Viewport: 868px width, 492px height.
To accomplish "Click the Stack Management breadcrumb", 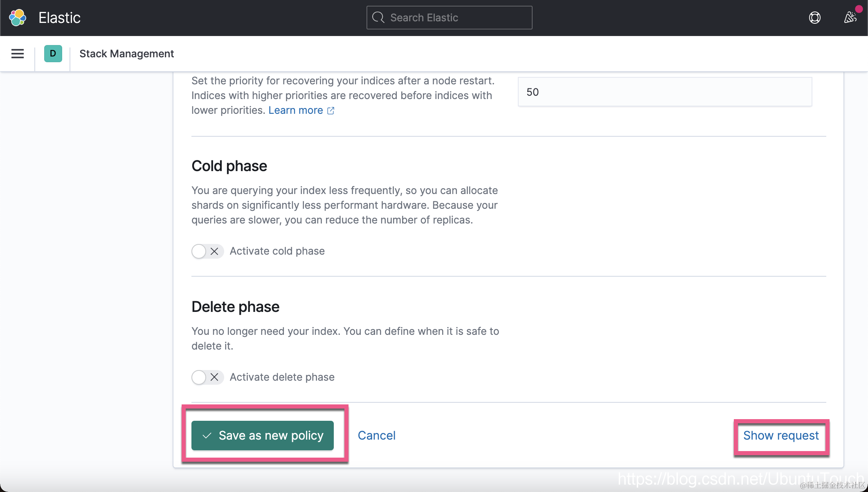I will pos(126,54).
